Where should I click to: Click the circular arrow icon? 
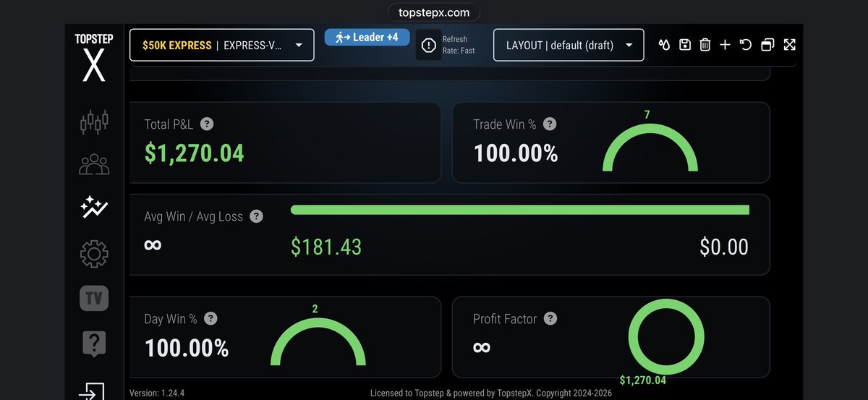pos(746,45)
